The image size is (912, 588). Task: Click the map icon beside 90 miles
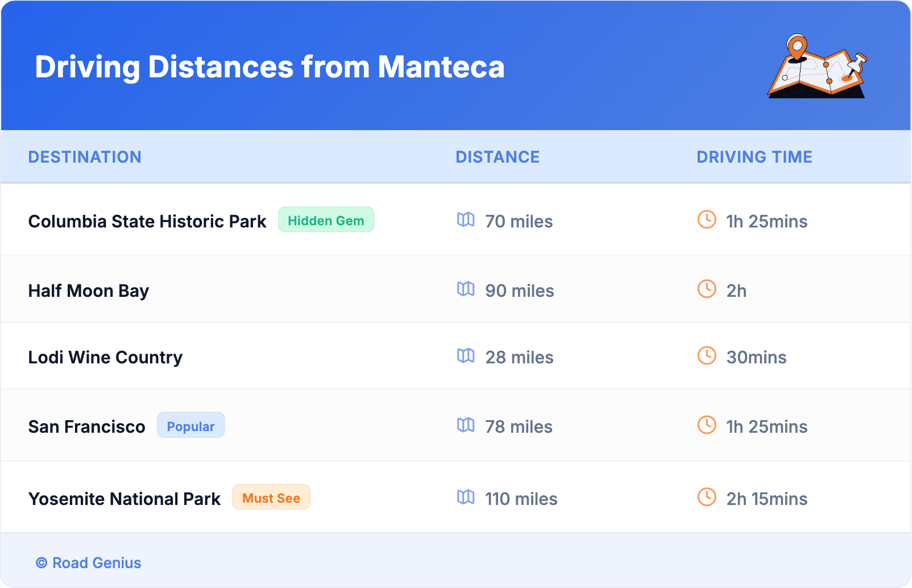(466, 289)
